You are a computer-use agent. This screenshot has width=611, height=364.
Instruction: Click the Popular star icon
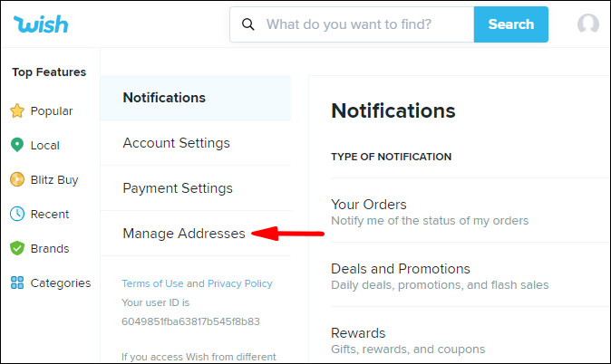click(16, 111)
